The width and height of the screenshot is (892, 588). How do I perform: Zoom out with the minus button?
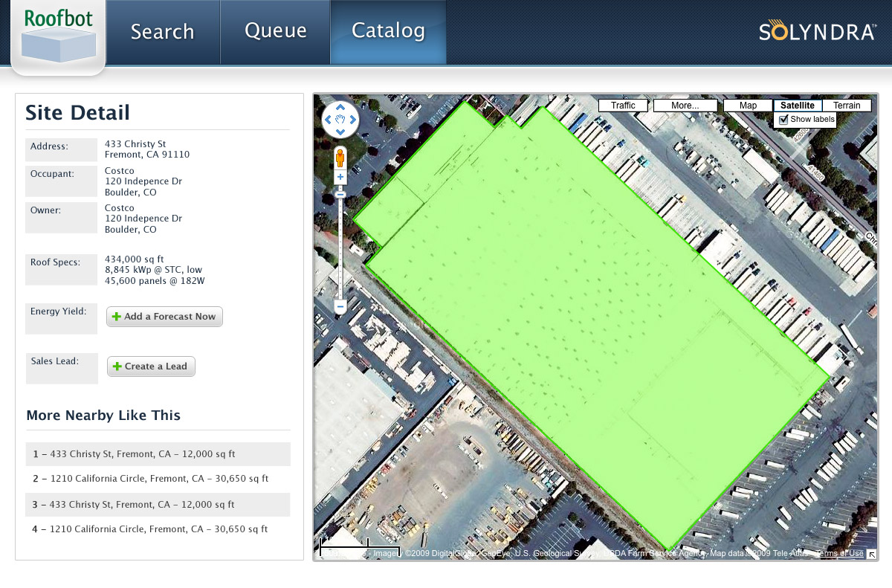coord(340,306)
